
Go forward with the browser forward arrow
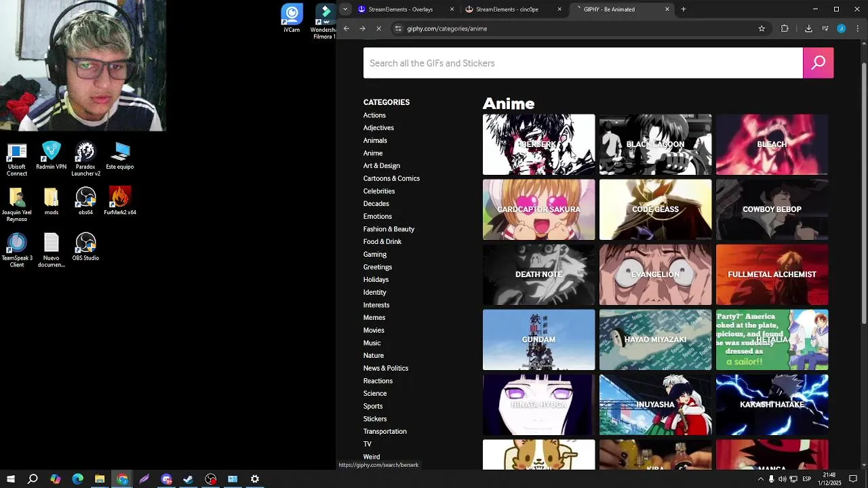point(362,28)
